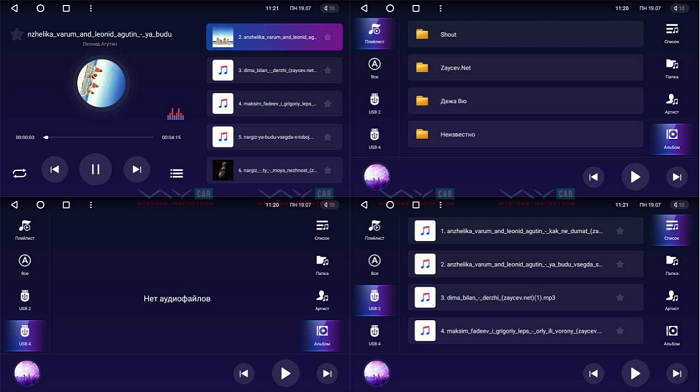This screenshot has width=700, height=392.
Task: Pause playback in the now-playing screen
Action: (95, 169)
